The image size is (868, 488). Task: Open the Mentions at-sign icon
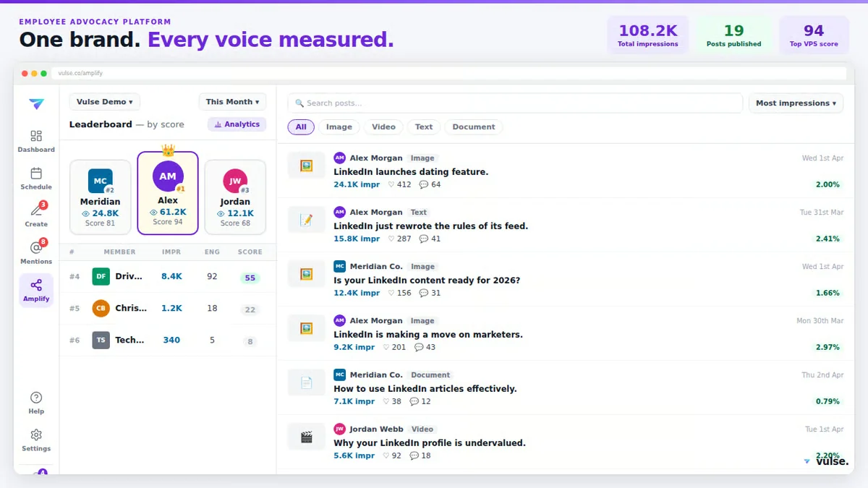coord(36,248)
